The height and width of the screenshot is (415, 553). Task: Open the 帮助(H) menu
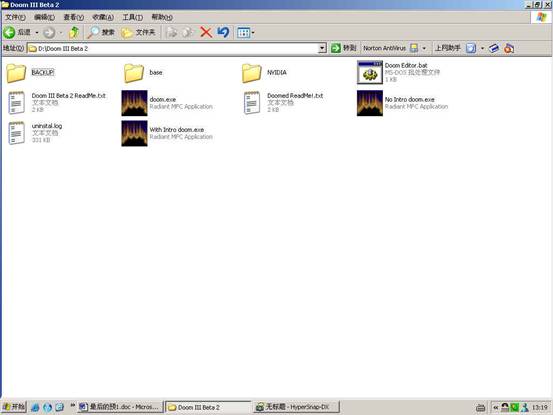point(162,17)
